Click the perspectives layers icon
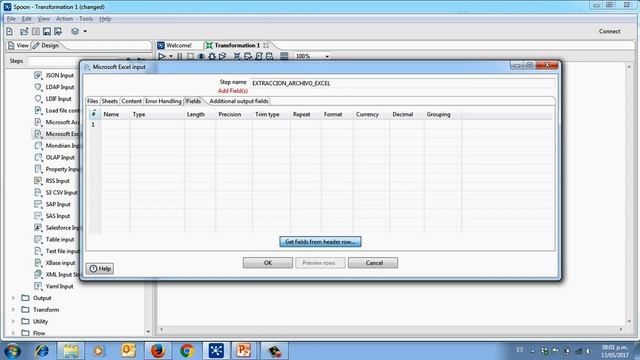The height and width of the screenshot is (360, 640). point(75,31)
